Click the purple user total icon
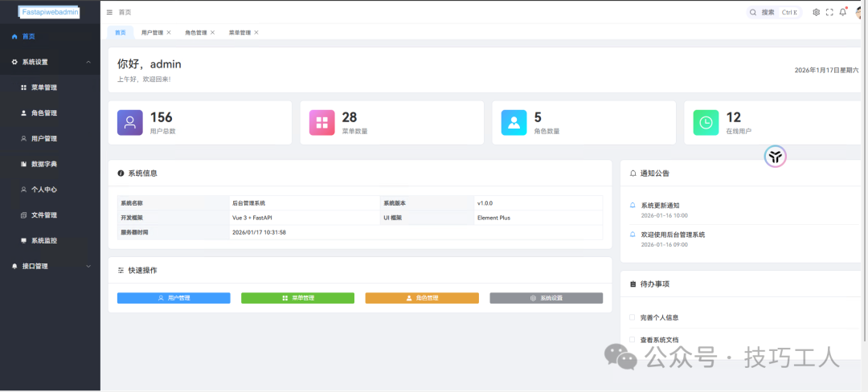 tap(130, 123)
